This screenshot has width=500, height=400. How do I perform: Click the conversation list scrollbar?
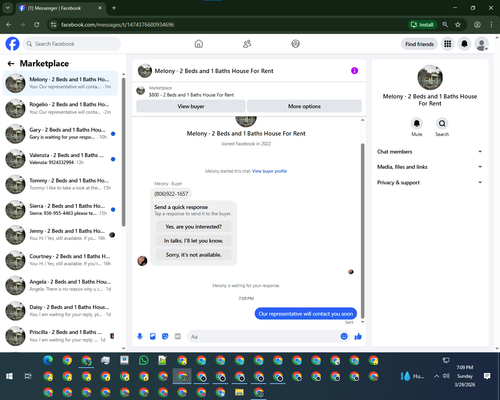[123, 152]
